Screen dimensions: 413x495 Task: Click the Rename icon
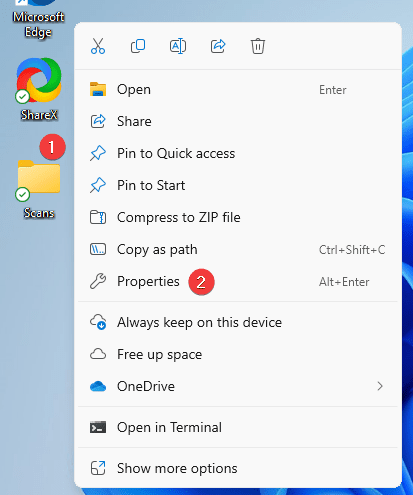click(178, 46)
